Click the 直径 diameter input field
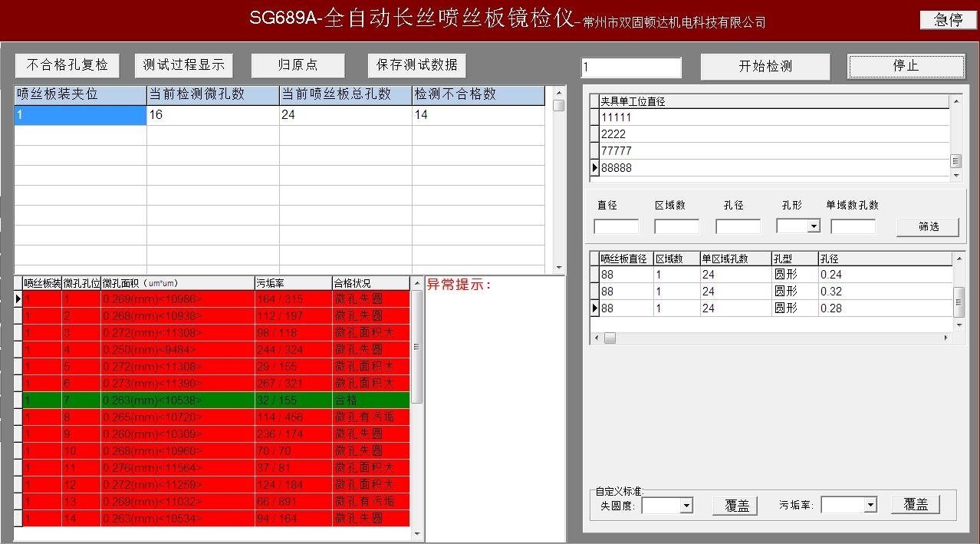Screen dimensions: 980x544 point(616,226)
